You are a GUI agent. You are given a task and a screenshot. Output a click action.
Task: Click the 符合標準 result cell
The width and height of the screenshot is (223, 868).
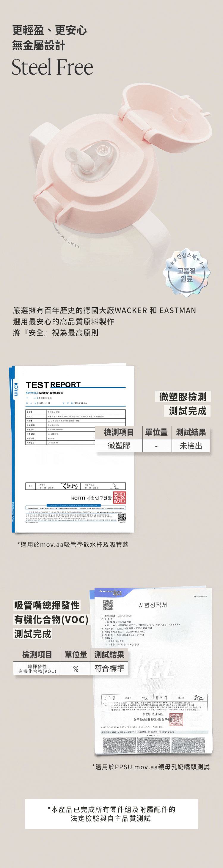point(109,668)
